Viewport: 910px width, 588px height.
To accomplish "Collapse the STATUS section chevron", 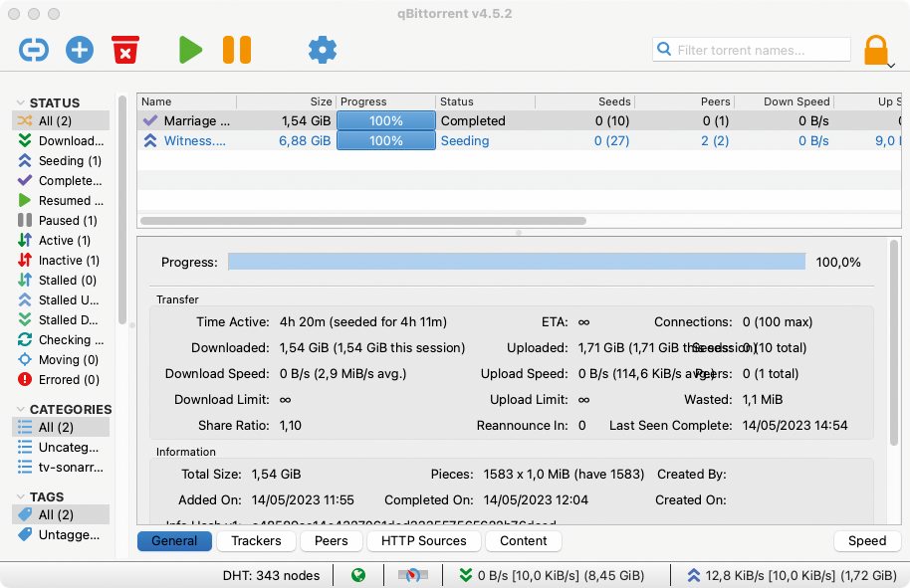I will 20,103.
